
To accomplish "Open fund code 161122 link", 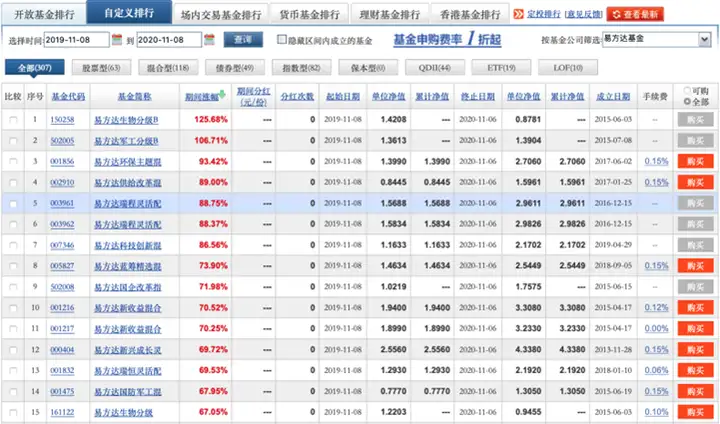I will tap(62, 413).
